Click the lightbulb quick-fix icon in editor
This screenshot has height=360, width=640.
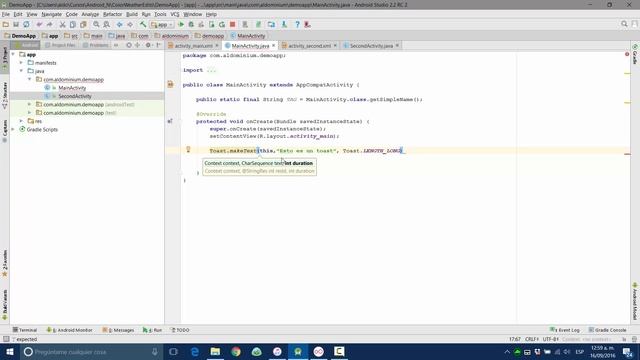coord(188,149)
